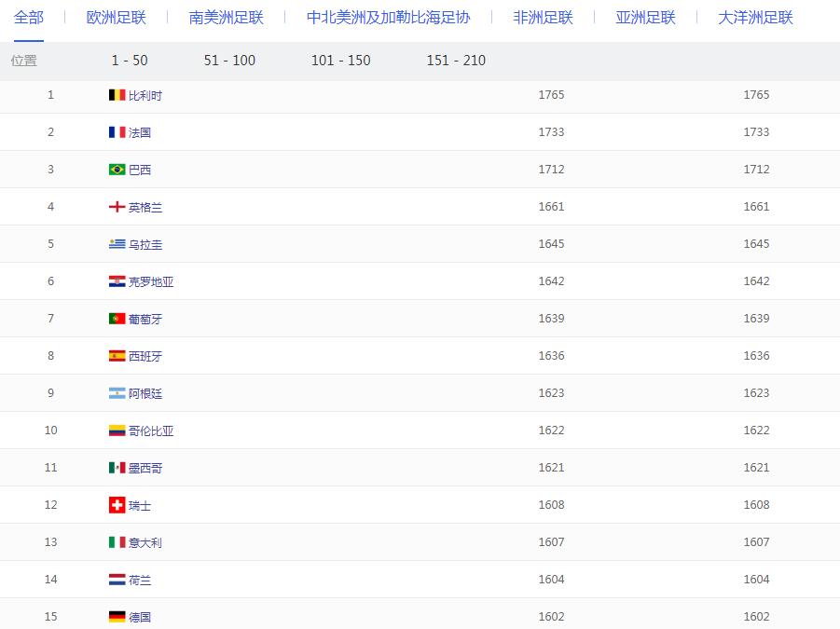Viewport: 840px width, 629px height.
Task: Show ranking positions 151 - 210
Action: tap(456, 61)
